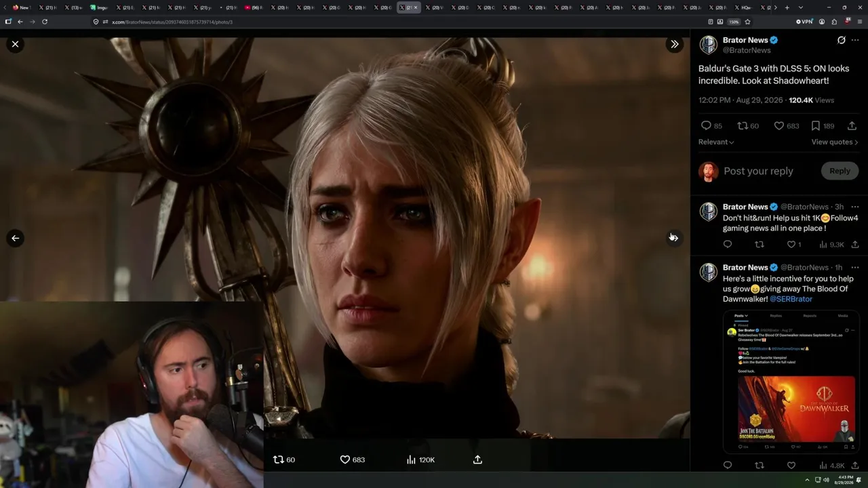The height and width of the screenshot is (488, 868).
Task: View analytics of the 4.8K views post
Action: [x=831, y=466]
